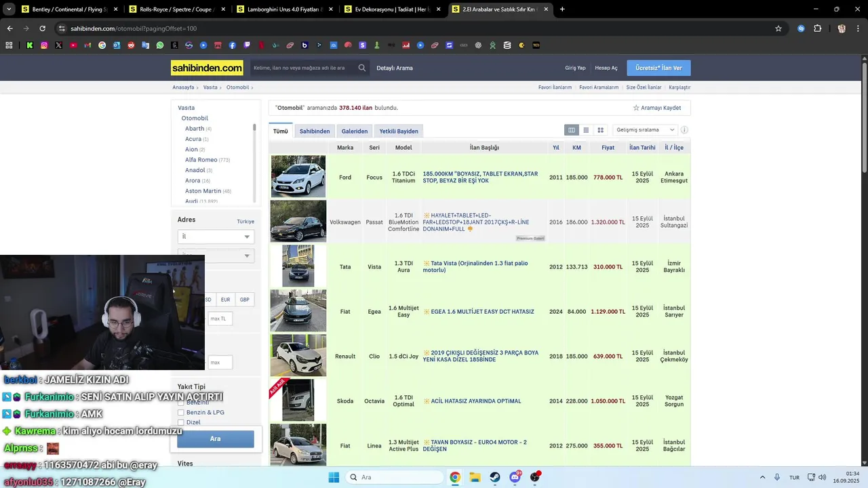Viewport: 868px width, 488px height.
Task: Sort by the Fiyat column header
Action: 608,147
